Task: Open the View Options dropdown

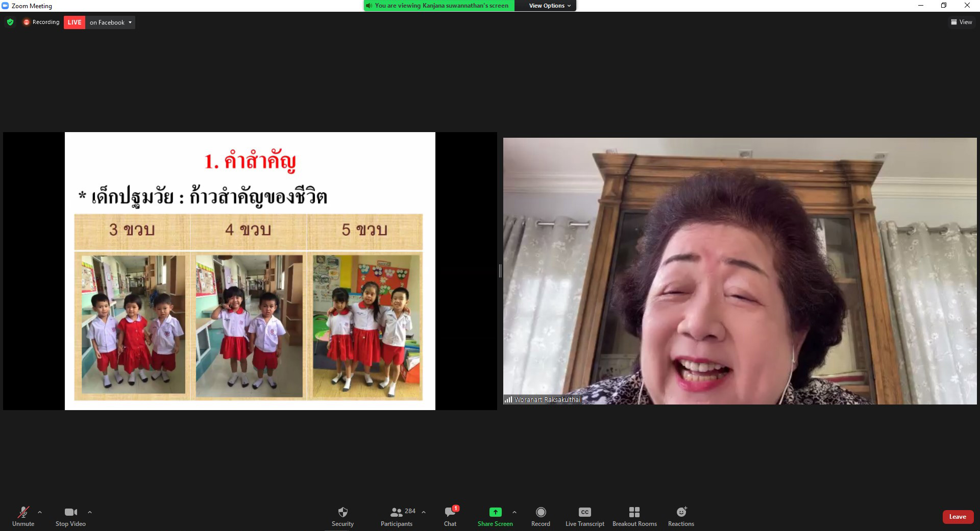Action: 550,6
